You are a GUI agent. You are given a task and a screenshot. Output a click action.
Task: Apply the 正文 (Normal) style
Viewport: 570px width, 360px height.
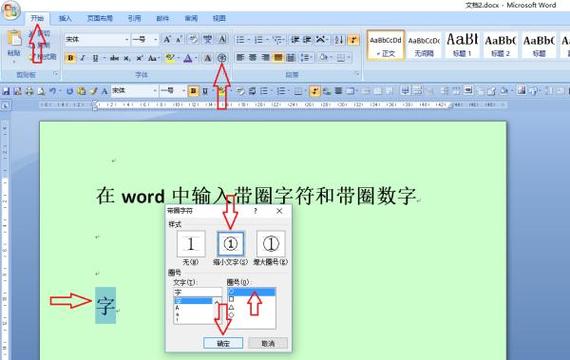coord(386,45)
